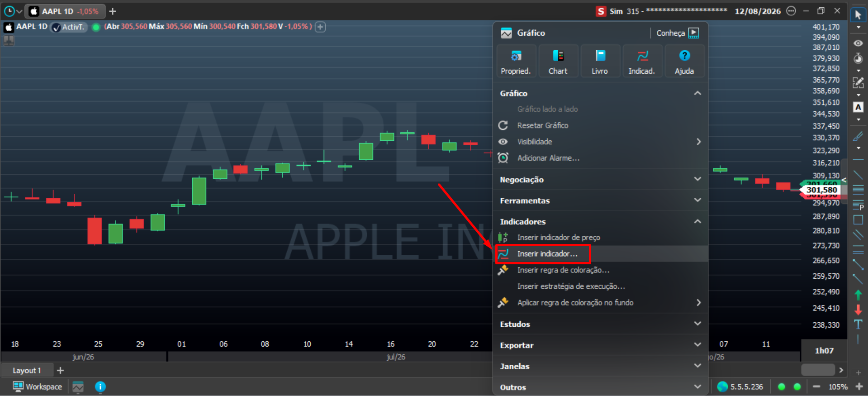The height and width of the screenshot is (396, 868).
Task: Expand the Outros section
Action: tap(697, 387)
